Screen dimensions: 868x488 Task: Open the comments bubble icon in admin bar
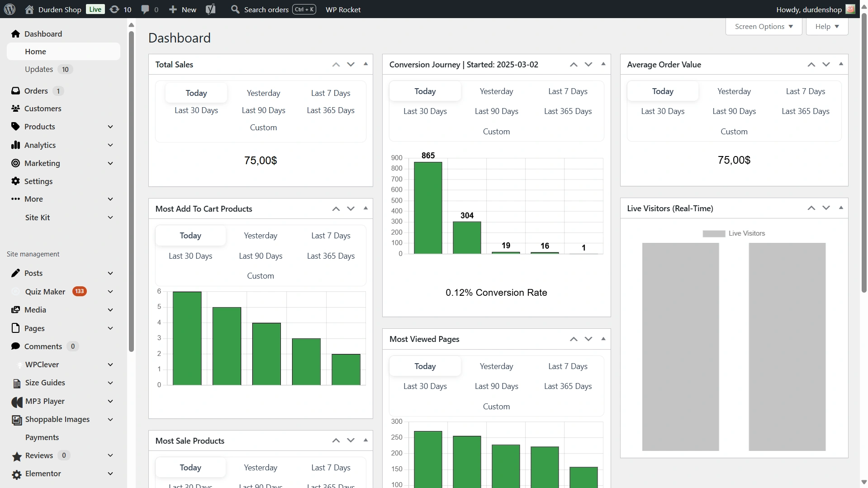(145, 9)
